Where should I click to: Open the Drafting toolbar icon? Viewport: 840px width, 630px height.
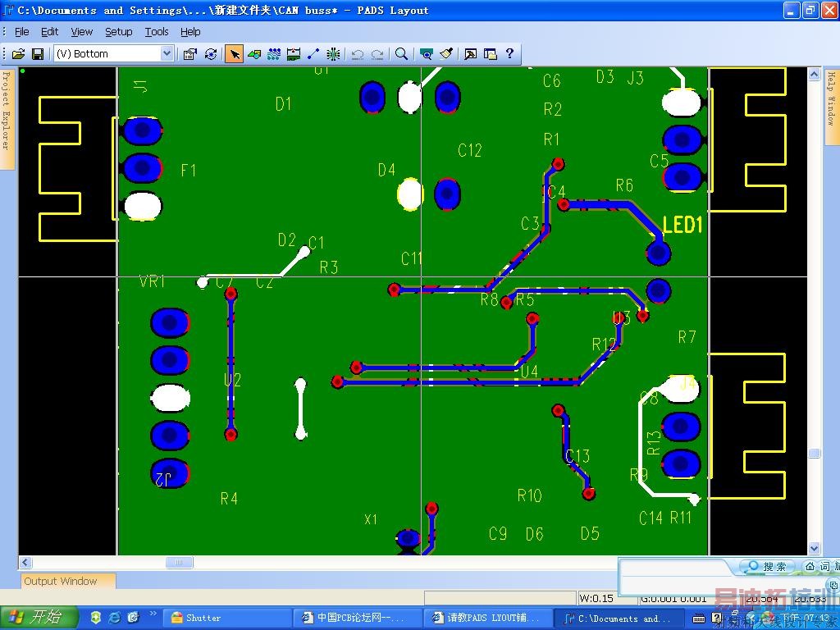pyautogui.click(x=254, y=54)
